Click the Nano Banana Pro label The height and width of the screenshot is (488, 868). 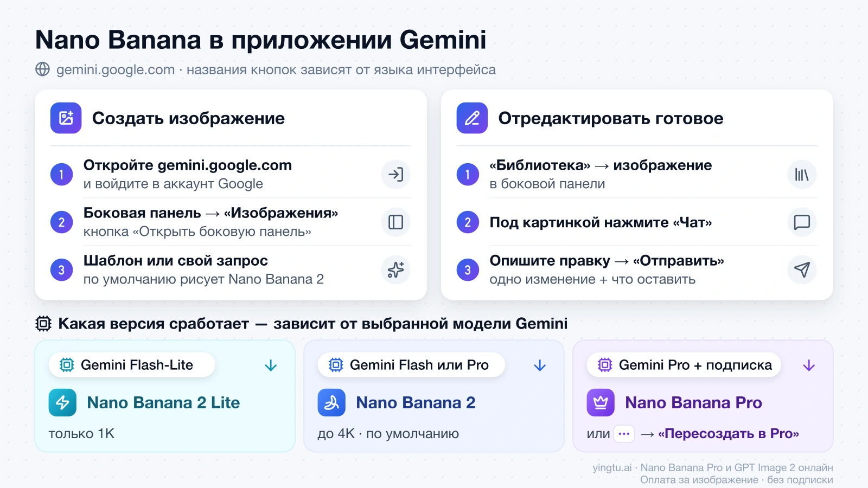(x=693, y=402)
